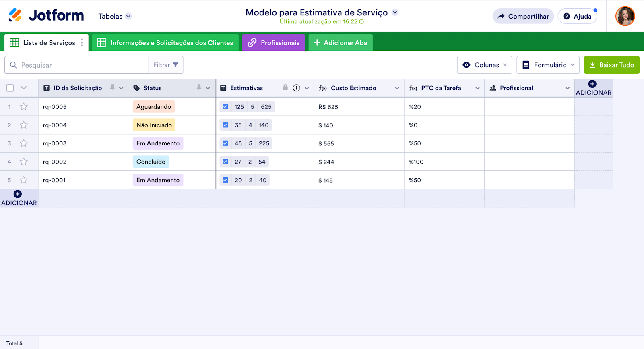The image size is (644, 349).
Task: Open the user profile avatar
Action: coord(625,16)
